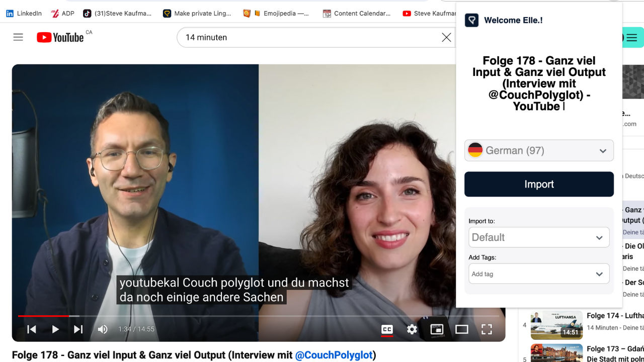Skip to the next video
The height and width of the screenshot is (362, 644).
78,329
